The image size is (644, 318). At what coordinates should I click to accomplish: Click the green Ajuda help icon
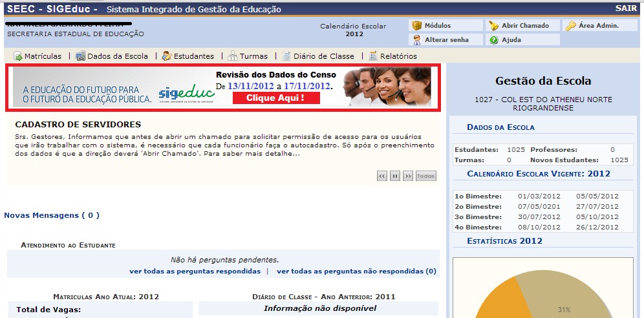494,40
